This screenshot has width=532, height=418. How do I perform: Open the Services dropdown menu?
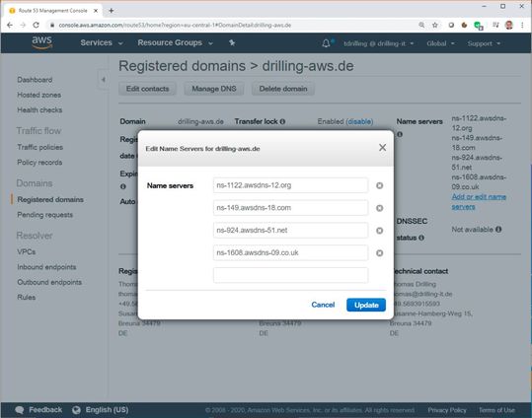coord(101,42)
